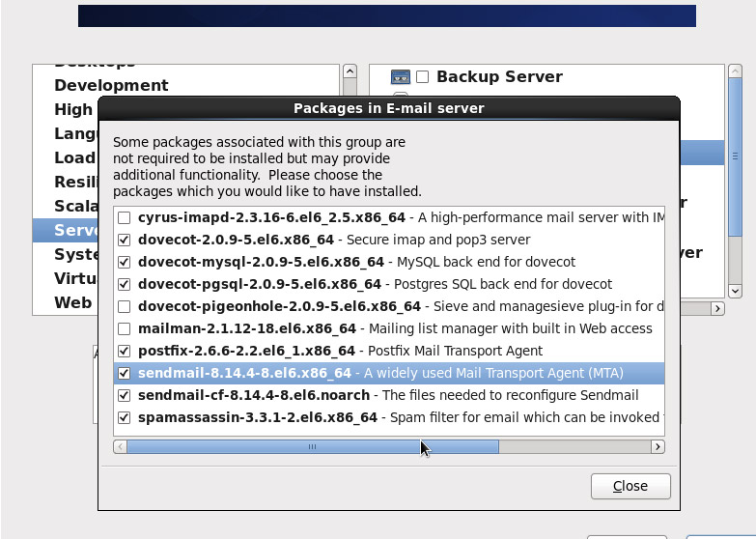The image size is (756, 539).
Task: Select 'MySQL back end for dovecot' row
Action: click(389, 262)
